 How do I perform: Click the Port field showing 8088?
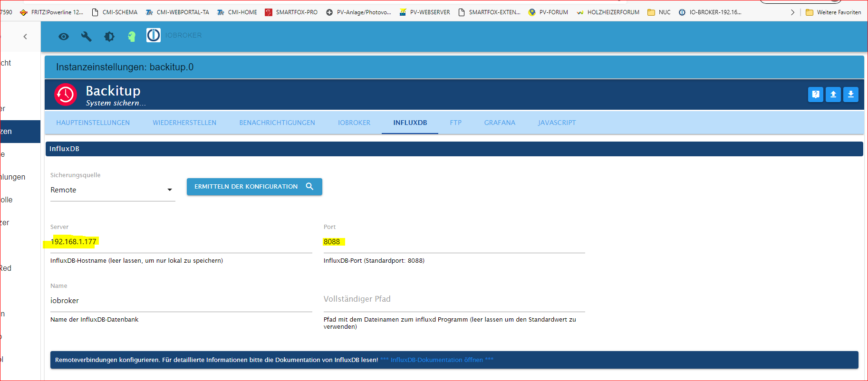pyautogui.click(x=454, y=242)
